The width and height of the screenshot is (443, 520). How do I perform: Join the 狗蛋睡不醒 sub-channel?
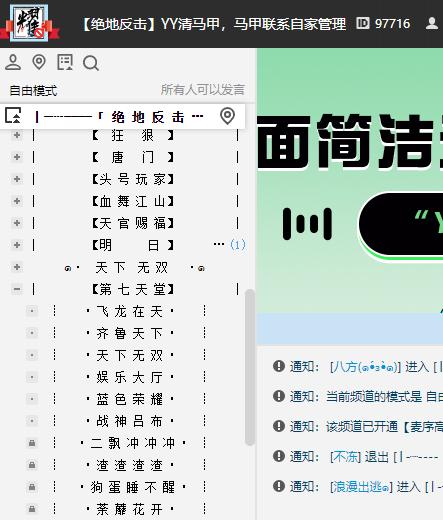133,487
